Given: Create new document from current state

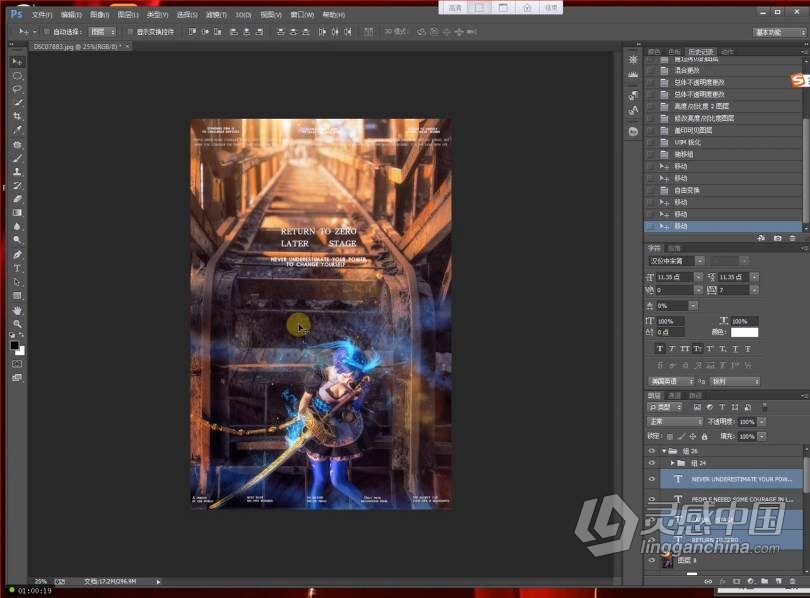Looking at the screenshot, I should click(761, 238).
